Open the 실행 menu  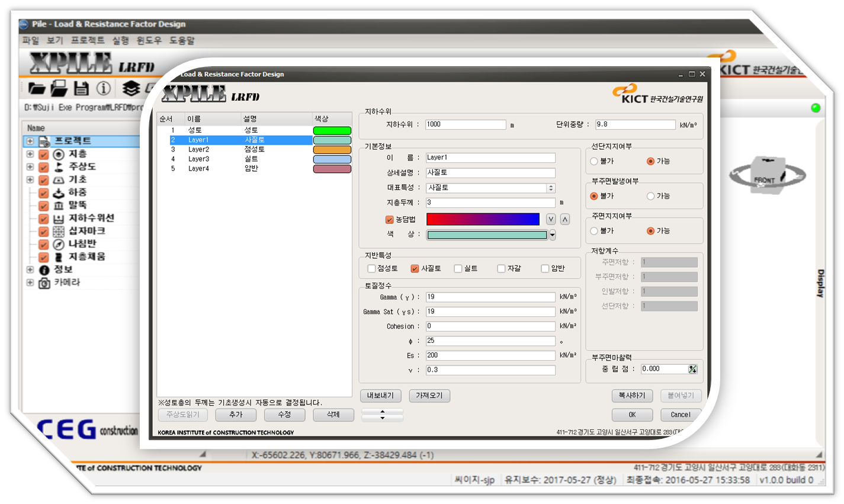[x=120, y=40]
